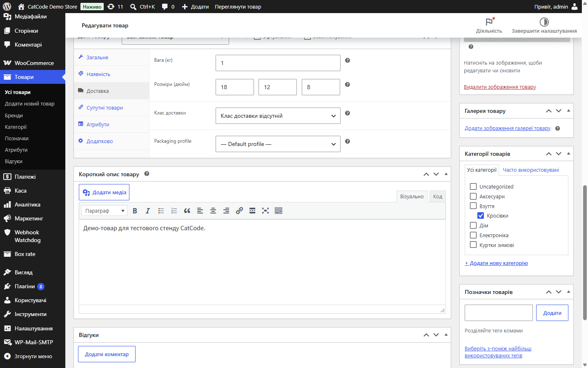
Task: Insert a Read More tag
Action: 252,211
